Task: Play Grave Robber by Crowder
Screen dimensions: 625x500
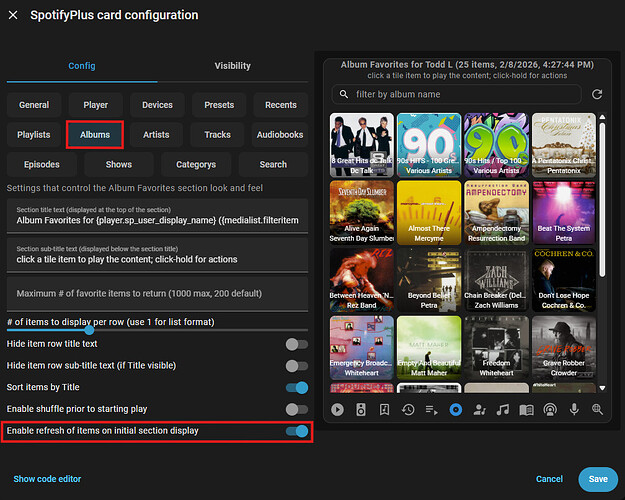Action: click(x=564, y=348)
